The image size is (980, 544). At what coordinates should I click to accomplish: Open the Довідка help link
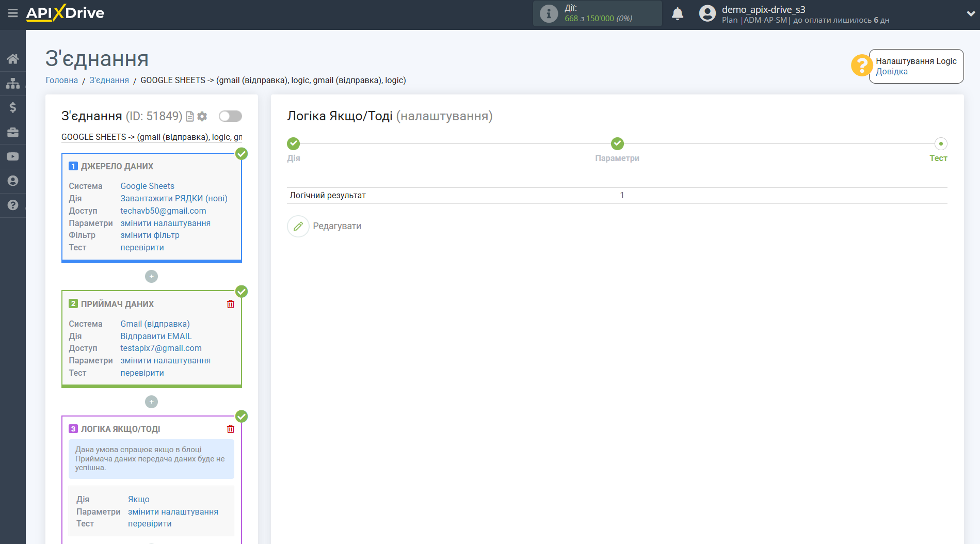coord(891,72)
